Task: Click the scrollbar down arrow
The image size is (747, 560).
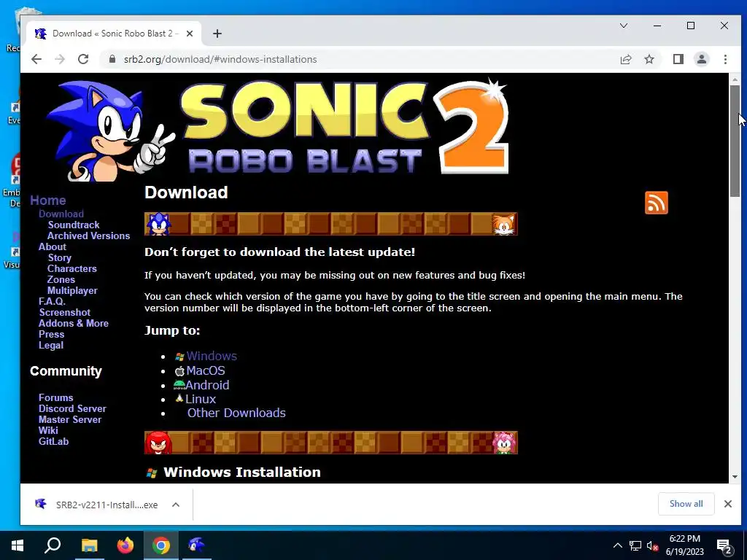Action: (735, 477)
